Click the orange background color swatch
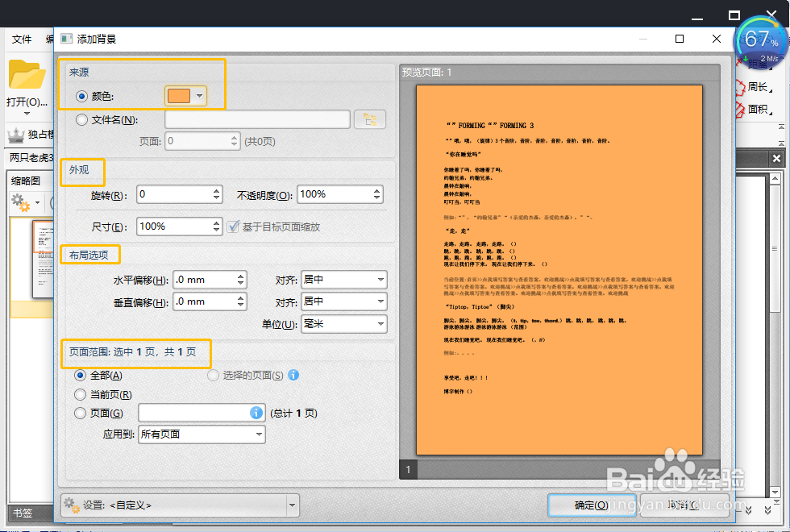 tap(179, 96)
